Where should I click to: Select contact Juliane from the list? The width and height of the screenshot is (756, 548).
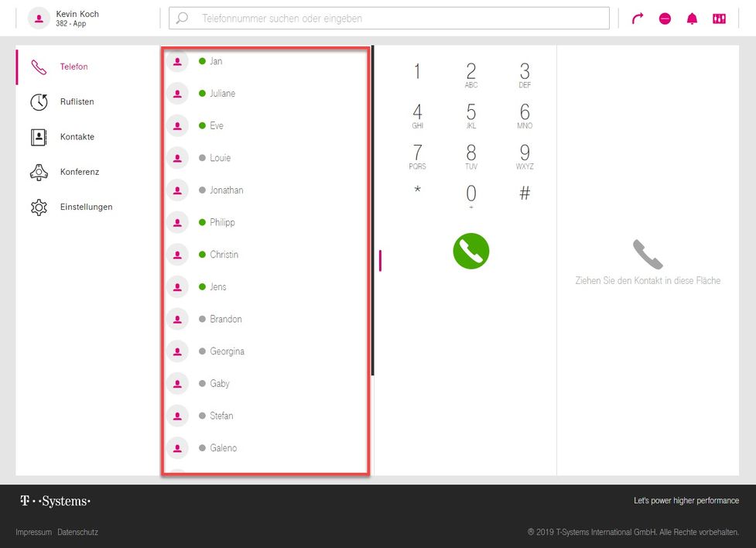click(265, 93)
